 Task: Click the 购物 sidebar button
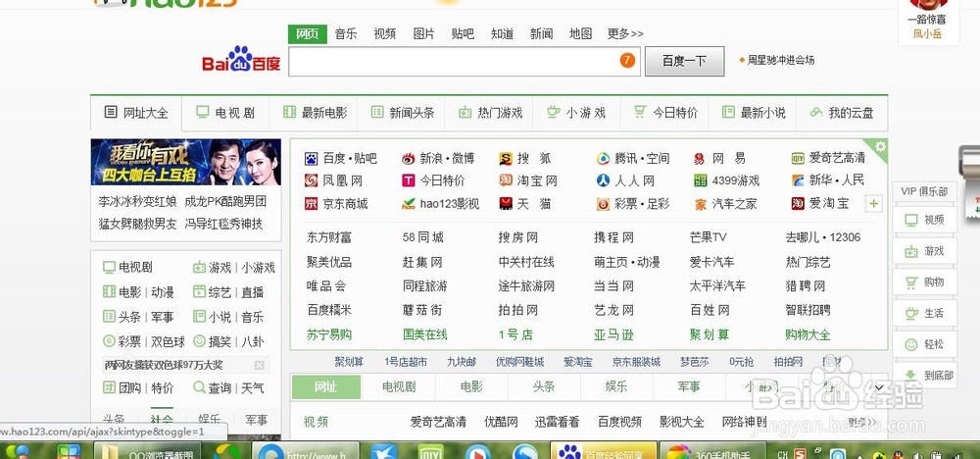click(x=924, y=282)
